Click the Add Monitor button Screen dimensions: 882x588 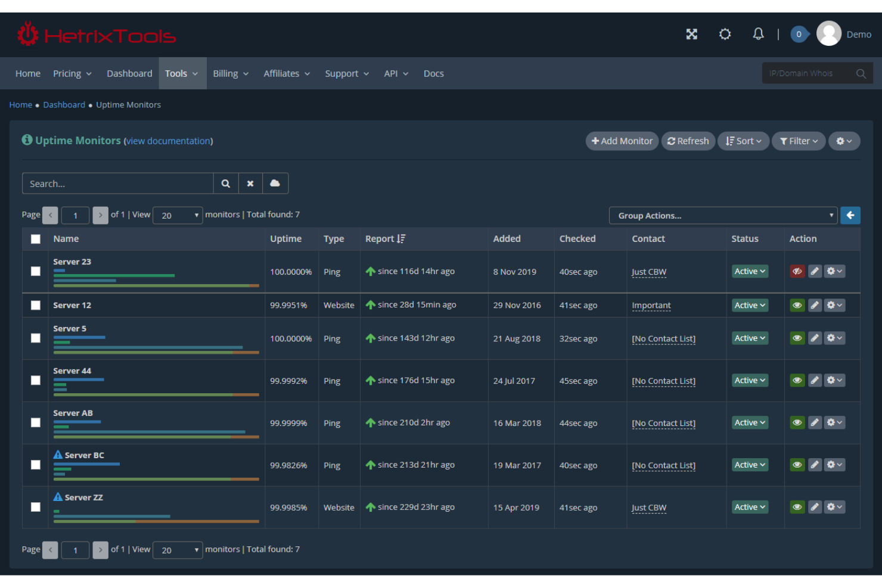coord(622,141)
